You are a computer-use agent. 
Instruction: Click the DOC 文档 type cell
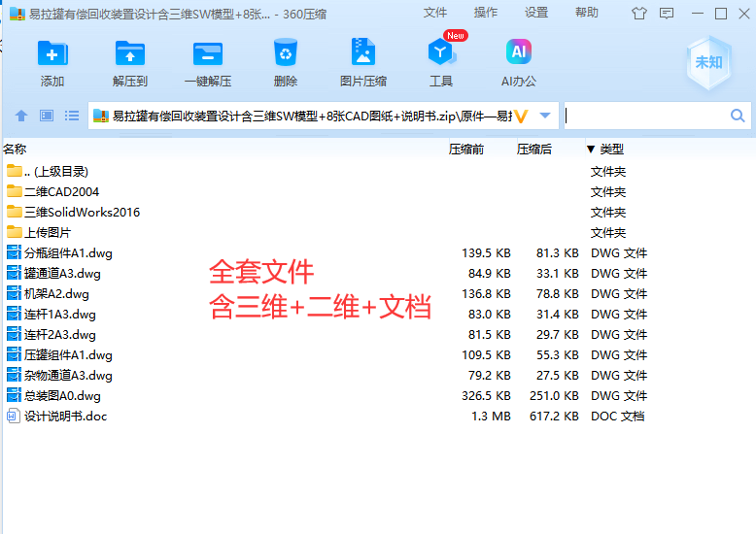(x=618, y=416)
